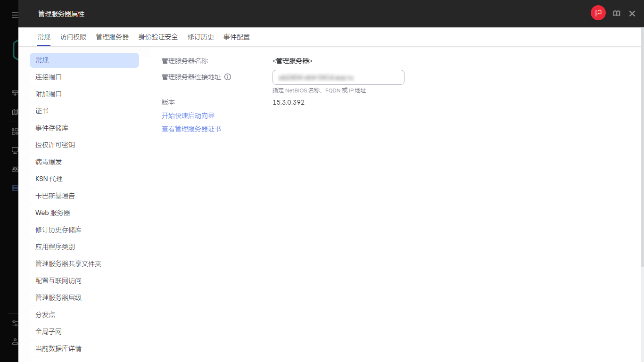Viewport: 644px width, 362px height.
Task: Open the online help book icon
Action: point(616,13)
